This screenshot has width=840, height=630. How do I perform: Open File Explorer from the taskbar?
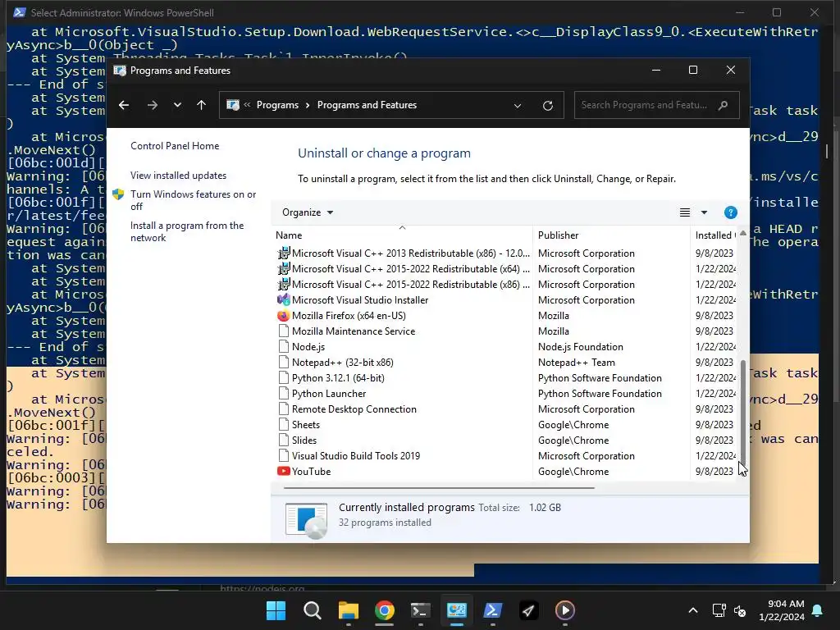[348, 610]
